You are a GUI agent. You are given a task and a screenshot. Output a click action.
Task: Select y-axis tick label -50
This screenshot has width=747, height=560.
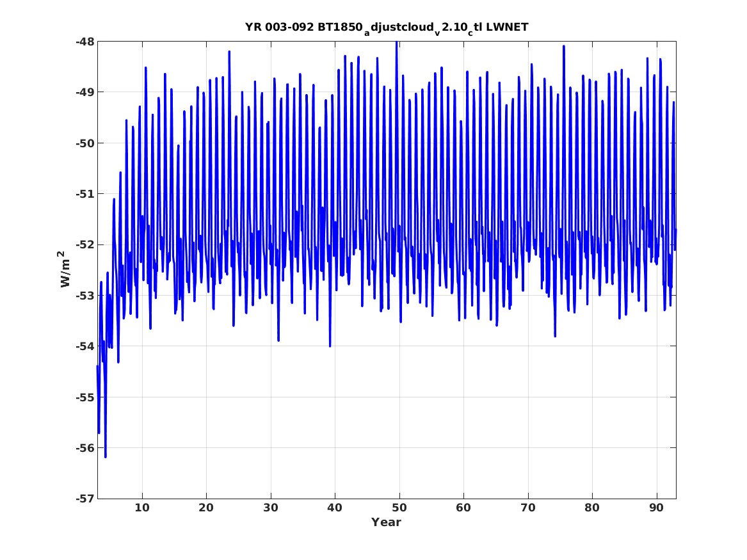point(85,143)
